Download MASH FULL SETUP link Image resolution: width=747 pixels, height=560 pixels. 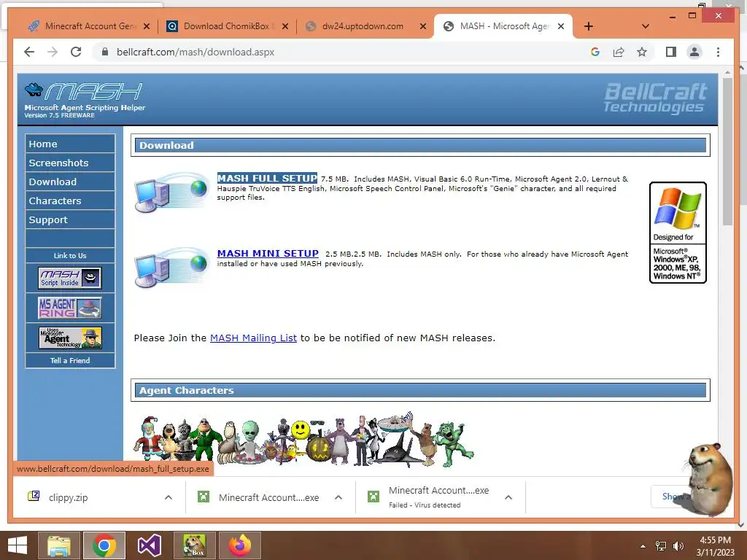(x=267, y=178)
